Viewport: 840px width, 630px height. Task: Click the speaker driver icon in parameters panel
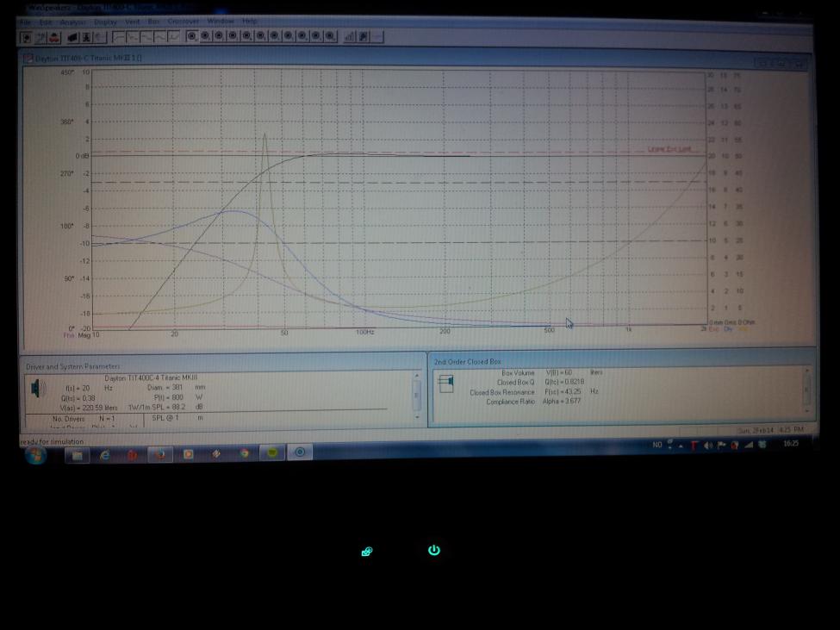pyautogui.click(x=36, y=388)
